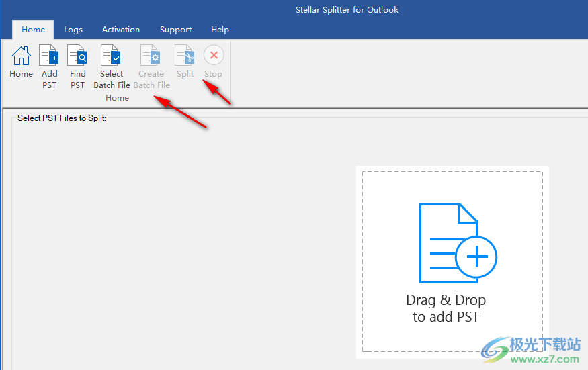Screen dimensions: 588x370
Task: Click the Create Batch File icon
Action: [x=151, y=55]
